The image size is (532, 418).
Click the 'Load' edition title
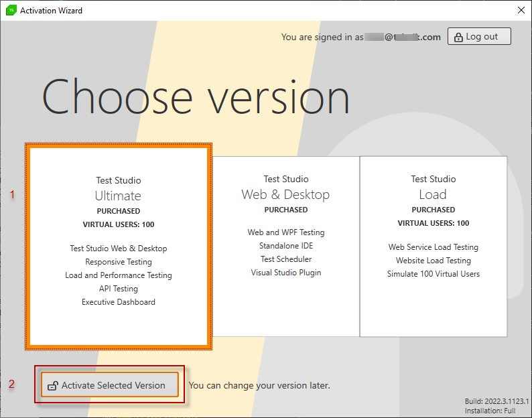(433, 194)
